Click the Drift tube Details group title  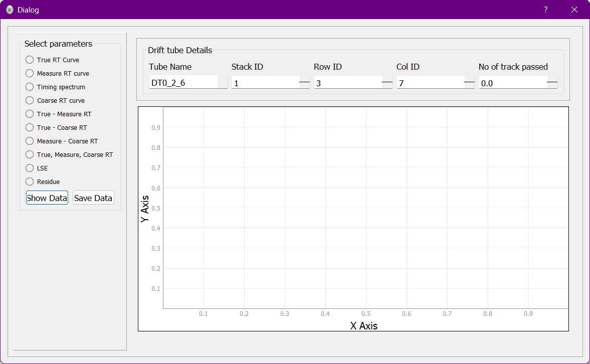(x=180, y=50)
